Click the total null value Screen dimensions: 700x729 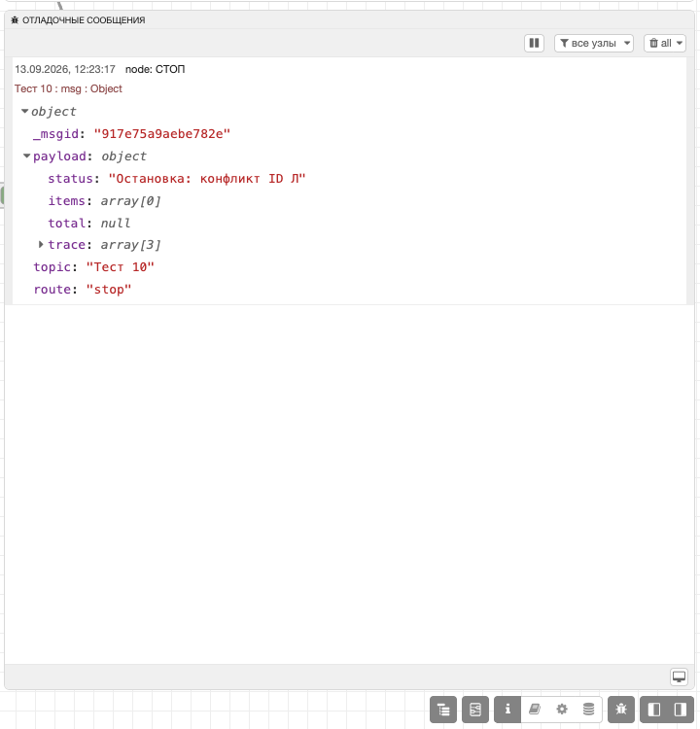point(116,224)
